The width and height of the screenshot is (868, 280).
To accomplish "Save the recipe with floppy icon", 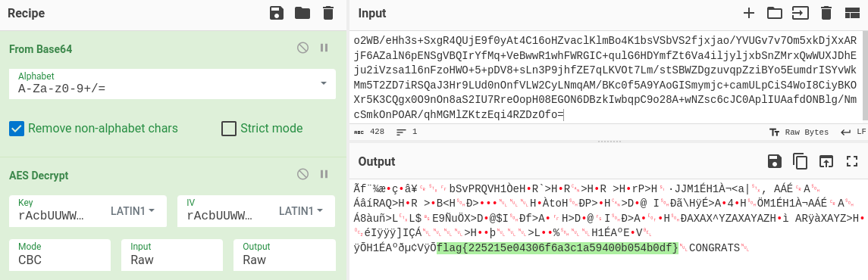I will pyautogui.click(x=276, y=13).
